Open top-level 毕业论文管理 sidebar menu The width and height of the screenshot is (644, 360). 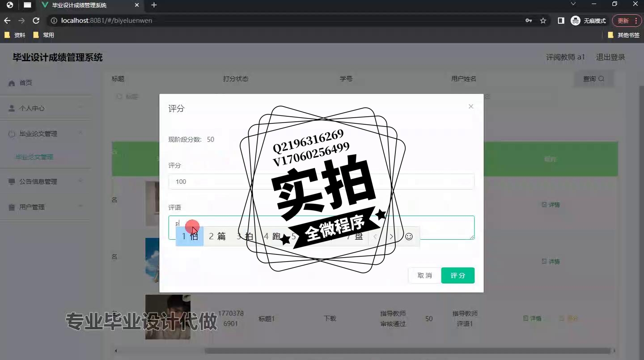(45, 134)
